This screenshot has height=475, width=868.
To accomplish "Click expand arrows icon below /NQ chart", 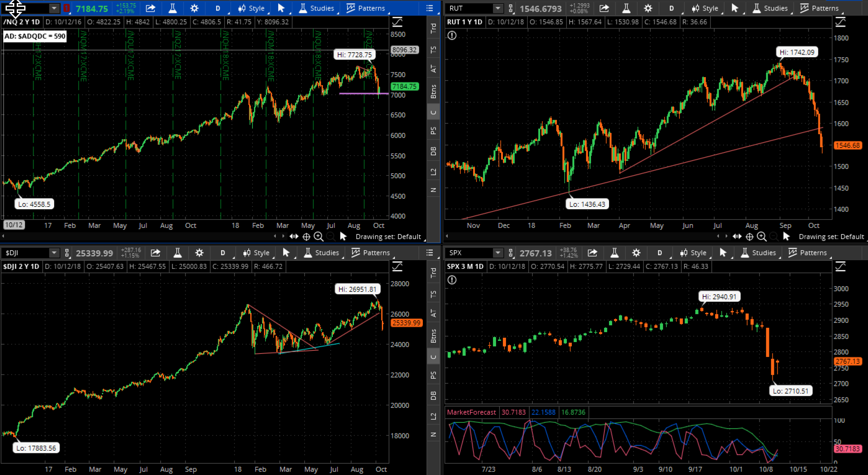I will 294,237.
